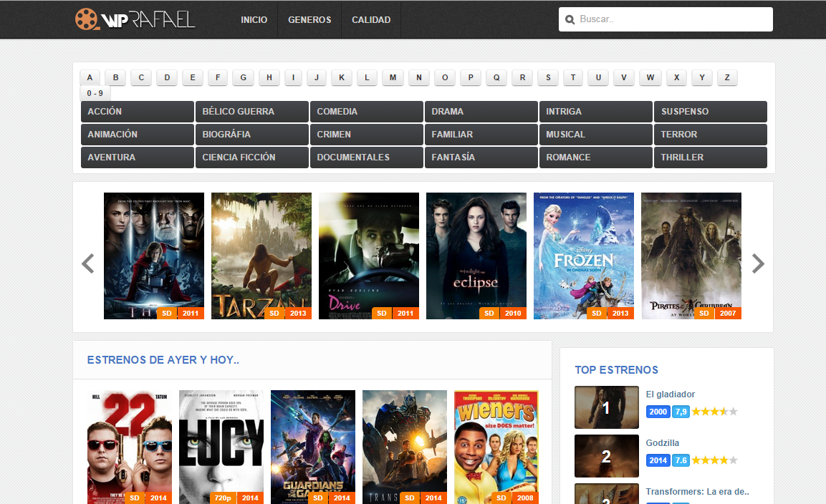This screenshot has height=504, width=826.
Task: Open the CALIDAD menu
Action: tap(371, 19)
